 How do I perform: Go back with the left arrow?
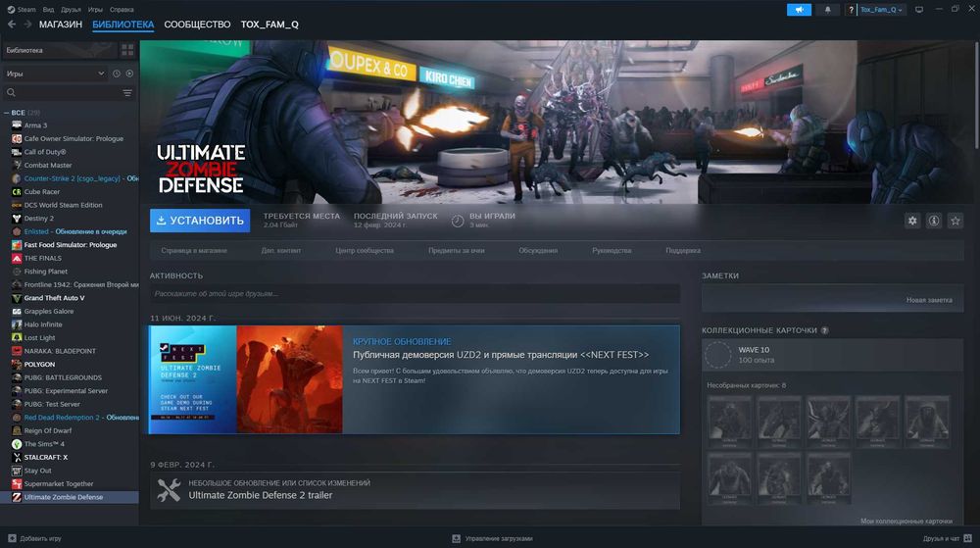pos(12,25)
